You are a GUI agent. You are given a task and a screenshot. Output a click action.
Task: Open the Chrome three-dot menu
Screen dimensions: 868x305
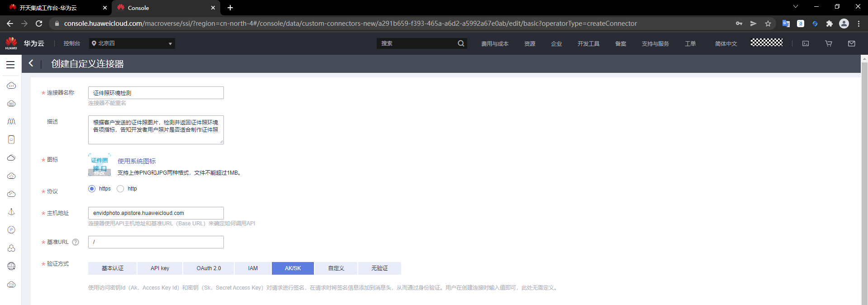(x=859, y=24)
